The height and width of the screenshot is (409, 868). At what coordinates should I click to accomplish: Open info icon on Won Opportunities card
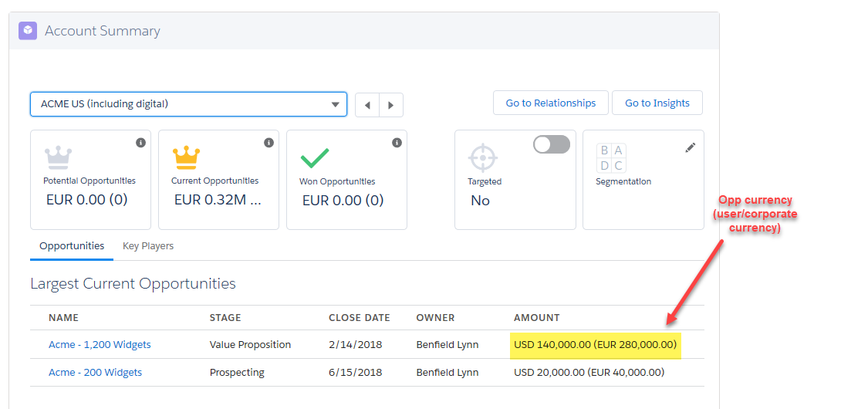[397, 143]
